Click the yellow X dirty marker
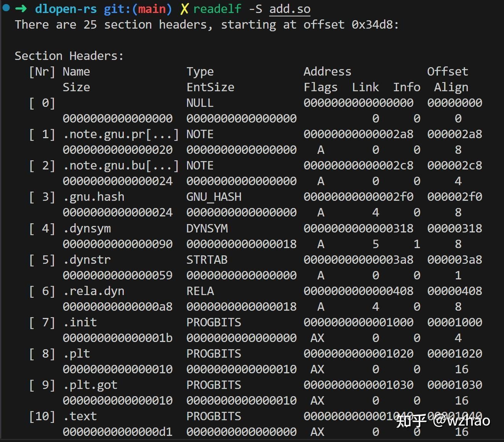This screenshot has height=442, width=504. [x=184, y=9]
